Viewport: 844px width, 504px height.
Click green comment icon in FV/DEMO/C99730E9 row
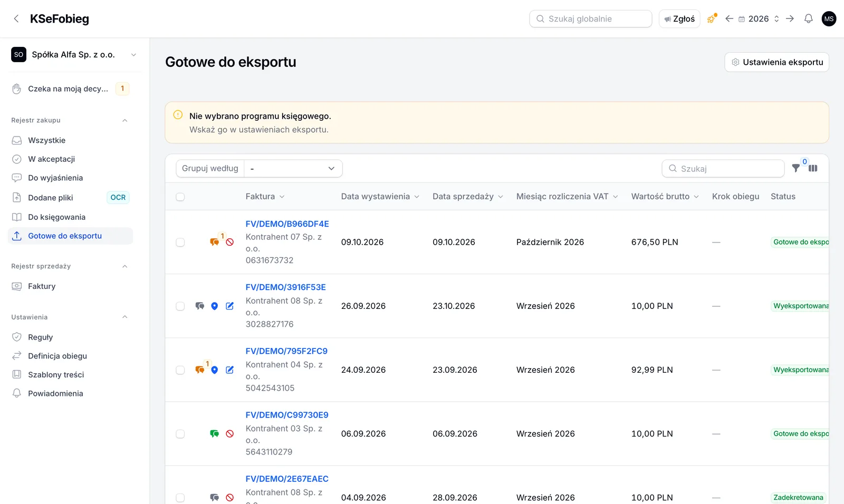[214, 433]
